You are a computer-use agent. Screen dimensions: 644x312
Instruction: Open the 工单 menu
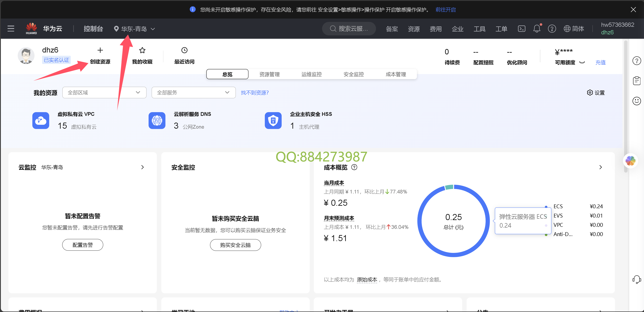tap(501, 29)
